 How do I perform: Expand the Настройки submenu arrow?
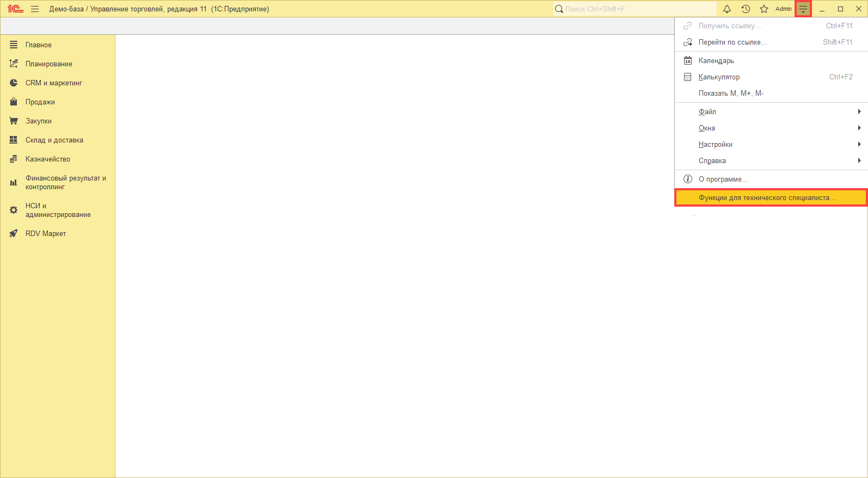coord(859,144)
